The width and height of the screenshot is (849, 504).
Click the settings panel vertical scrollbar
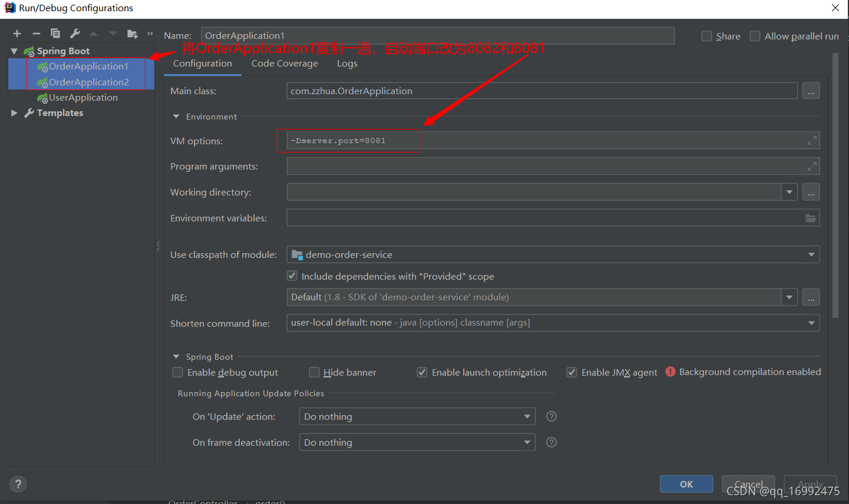pyautogui.click(x=835, y=185)
